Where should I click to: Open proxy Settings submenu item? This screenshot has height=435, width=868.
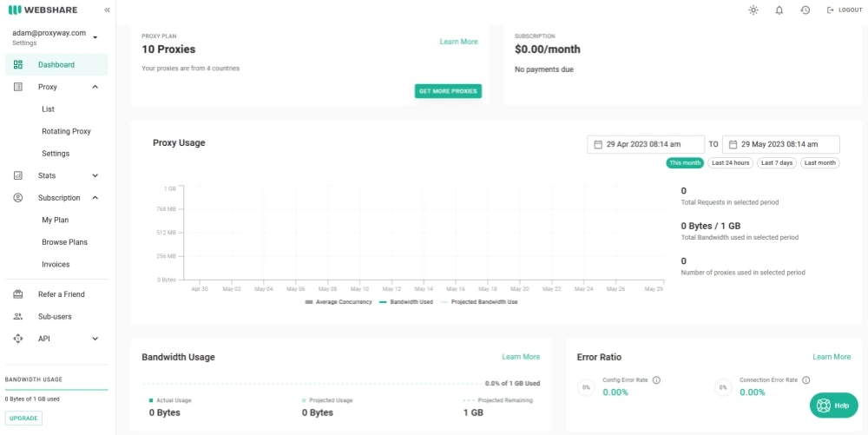pos(56,154)
